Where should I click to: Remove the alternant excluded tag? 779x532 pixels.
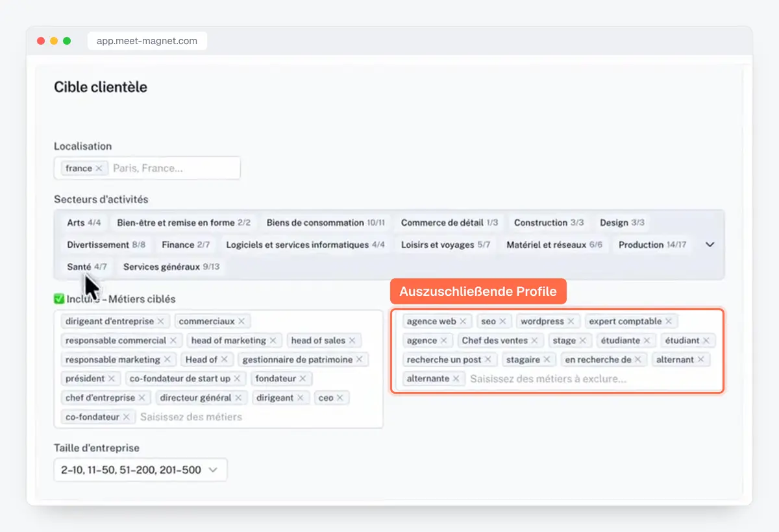coord(700,359)
